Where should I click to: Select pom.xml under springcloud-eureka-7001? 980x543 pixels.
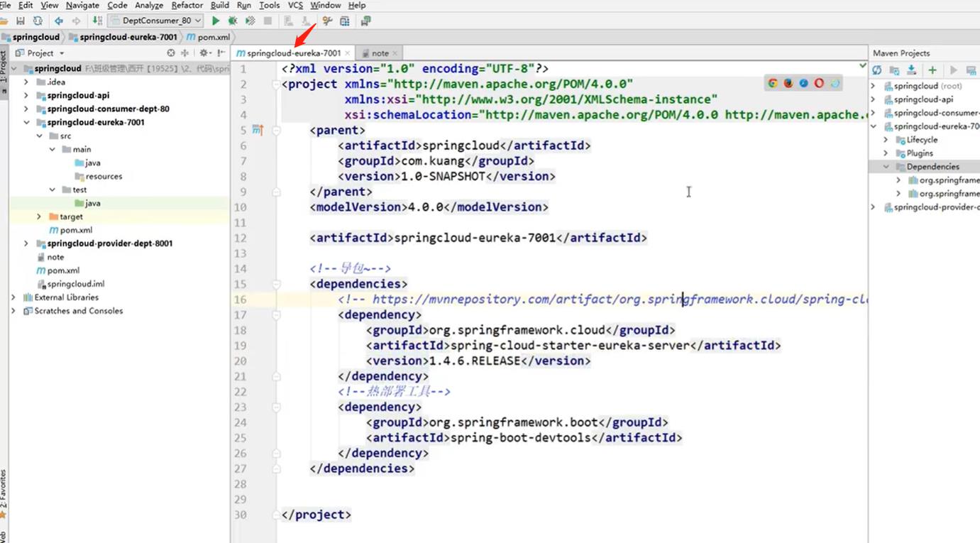70,230
